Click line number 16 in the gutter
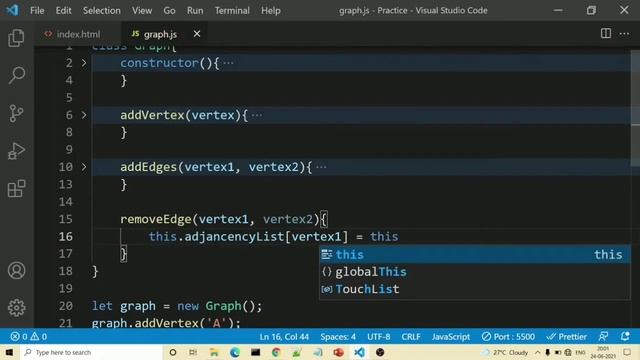Image resolution: width=640 pixels, height=360 pixels. (x=65, y=236)
